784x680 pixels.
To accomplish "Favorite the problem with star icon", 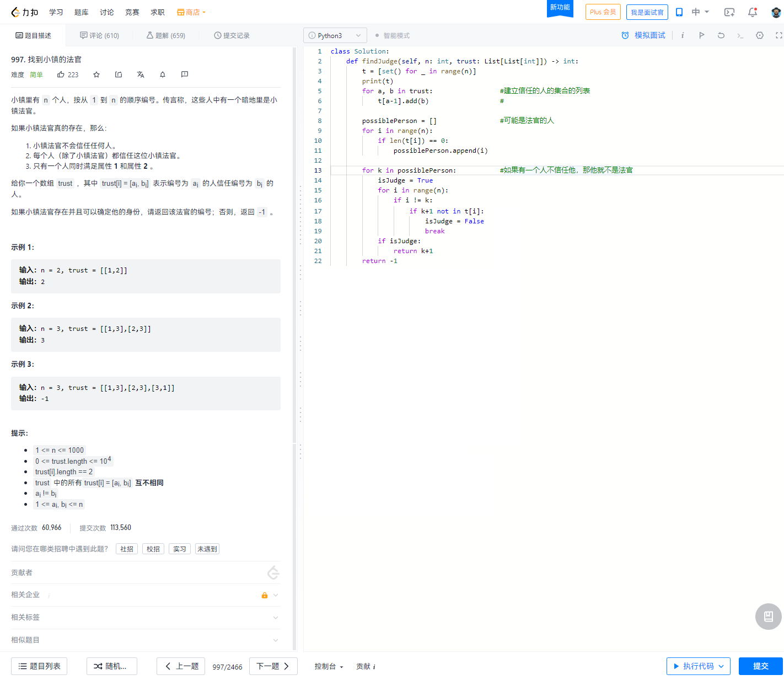I will pyautogui.click(x=96, y=74).
